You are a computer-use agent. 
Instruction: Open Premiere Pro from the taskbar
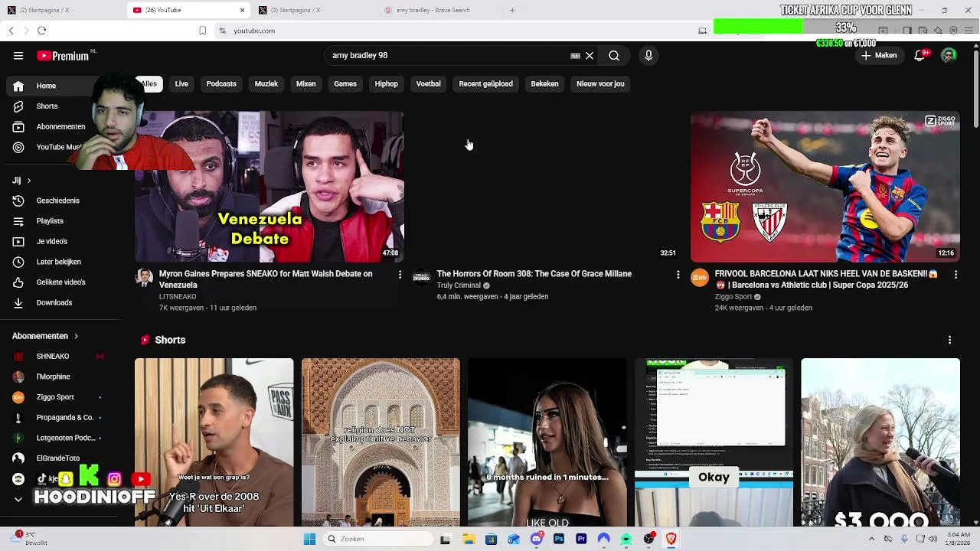coord(581,540)
